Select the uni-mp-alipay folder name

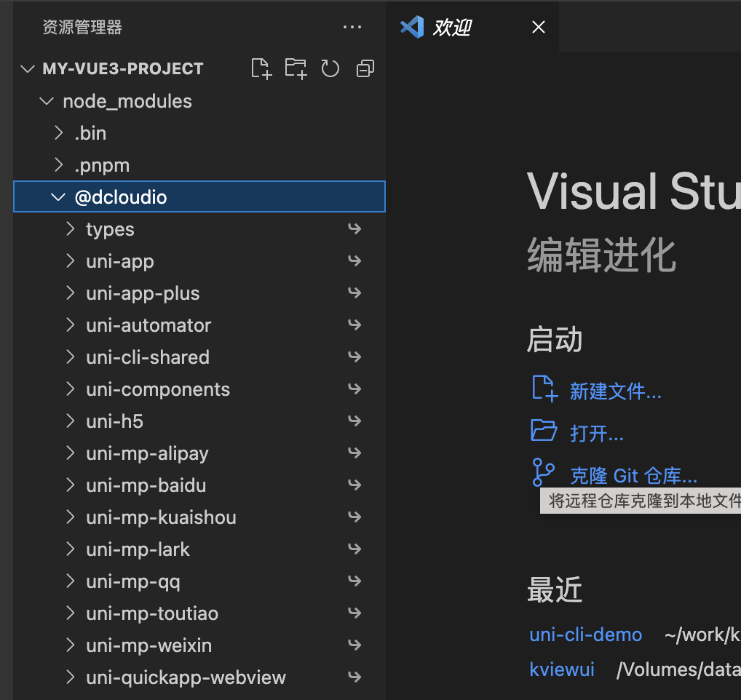coord(147,453)
